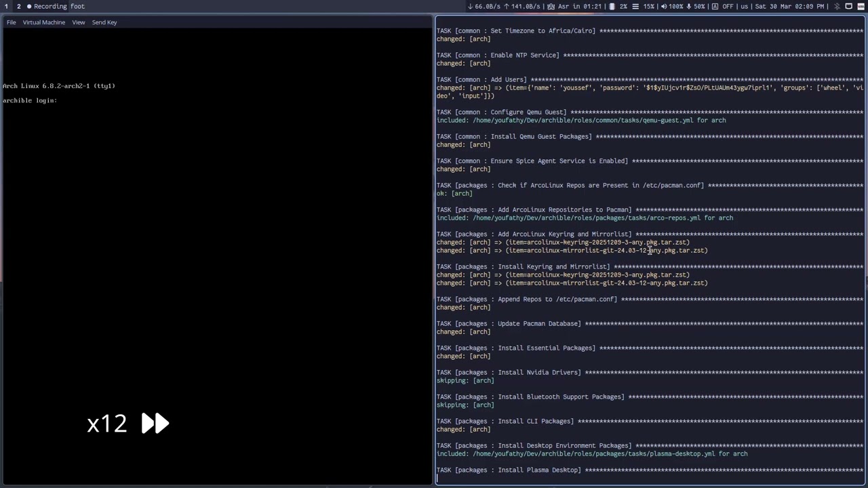Switch the us keyboard layout indicator
The image size is (868, 488).
click(x=744, y=6)
